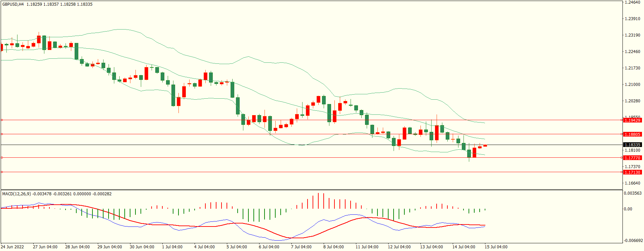Click left handle of 1.19429 horizontal line
Image resolution: width=644 pixels, height=251 pixels.
coord(2,120)
